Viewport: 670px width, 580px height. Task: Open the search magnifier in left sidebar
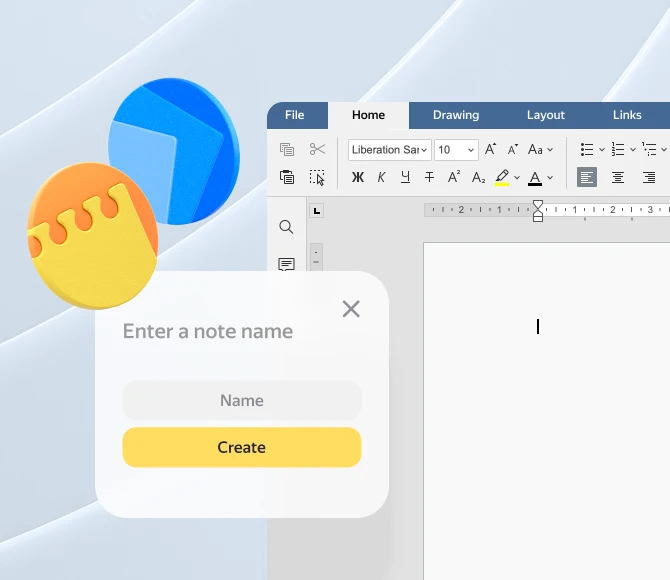click(286, 227)
